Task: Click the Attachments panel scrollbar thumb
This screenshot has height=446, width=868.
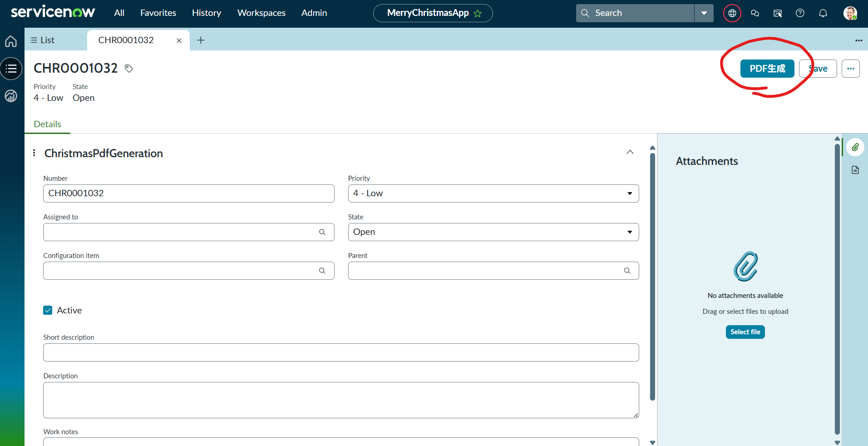Action: (837, 289)
